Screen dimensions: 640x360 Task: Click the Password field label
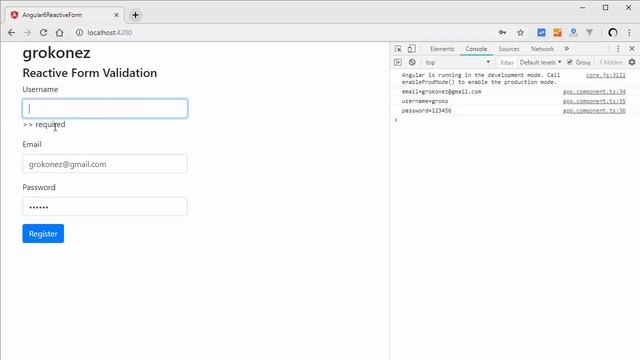tap(39, 187)
